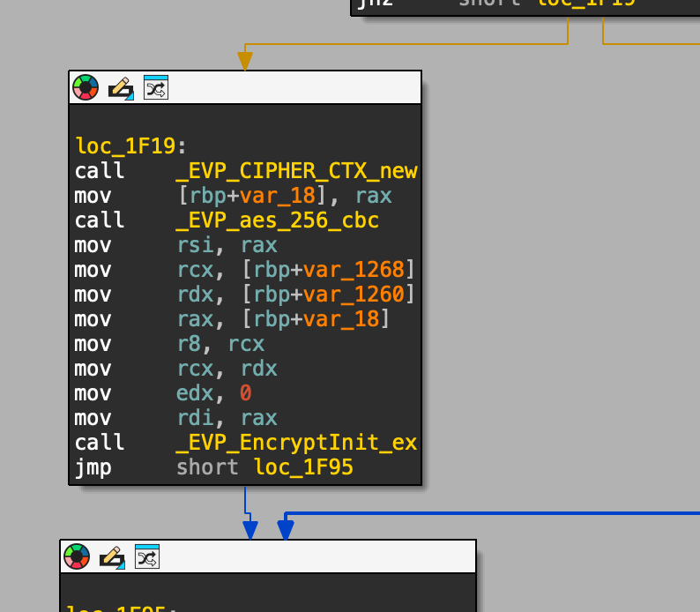This screenshot has width=700, height=612.
Task: Click the pencil edit icon on the loc_1F19 node
Action: tap(121, 87)
